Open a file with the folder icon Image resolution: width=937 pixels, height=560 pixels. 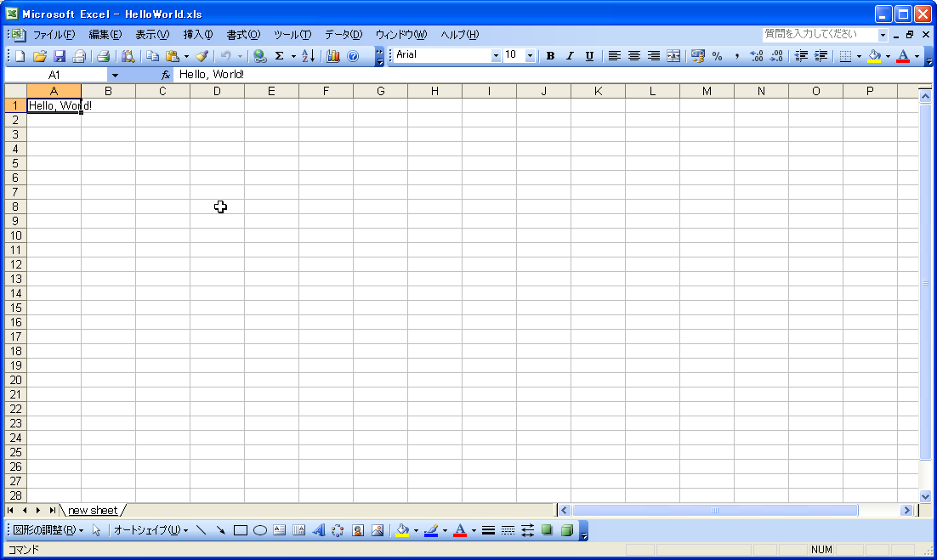(x=39, y=56)
